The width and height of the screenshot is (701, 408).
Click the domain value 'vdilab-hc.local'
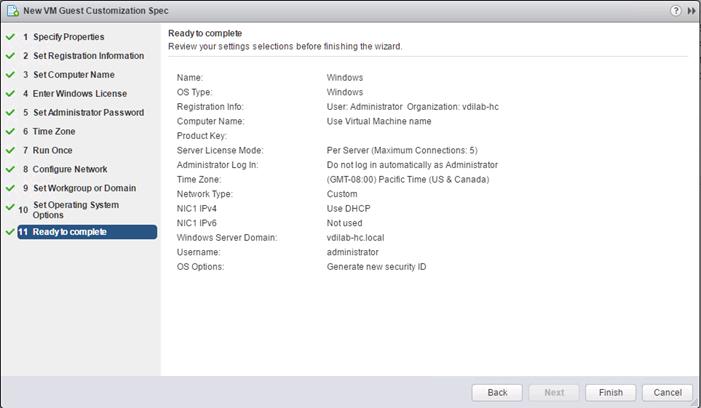(x=355, y=237)
